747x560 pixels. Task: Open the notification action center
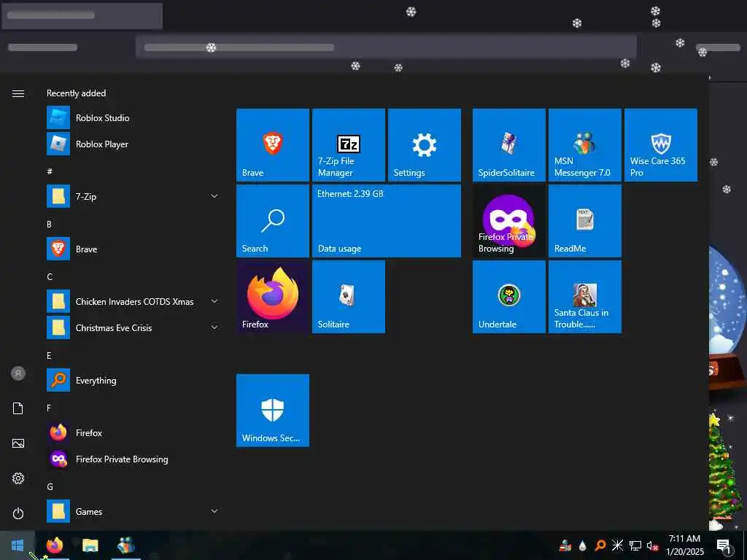(x=724, y=545)
